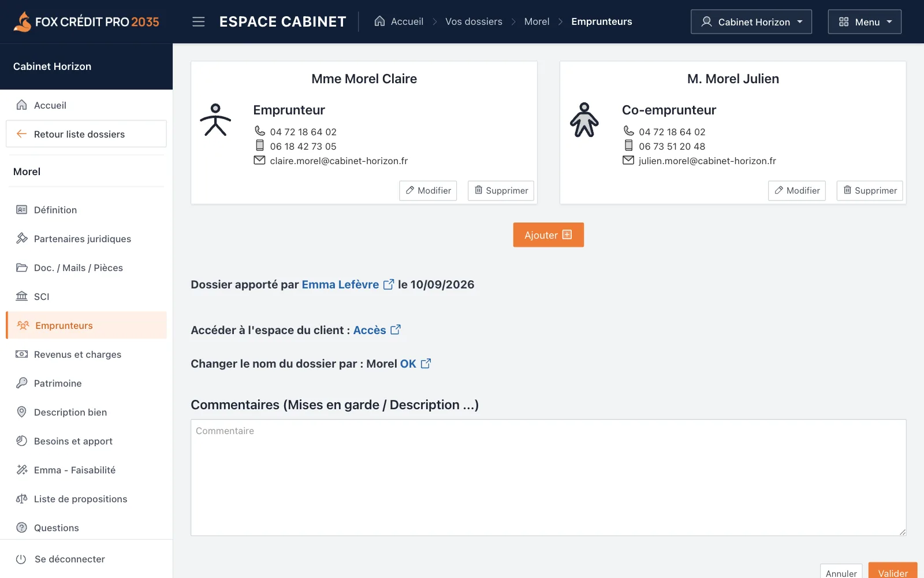Open the Menu dropdown in the header
Viewport: 924px width, 578px height.
[x=865, y=22]
